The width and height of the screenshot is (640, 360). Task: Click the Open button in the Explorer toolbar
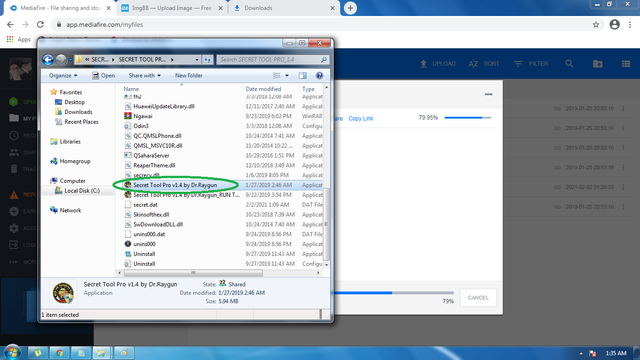103,76
